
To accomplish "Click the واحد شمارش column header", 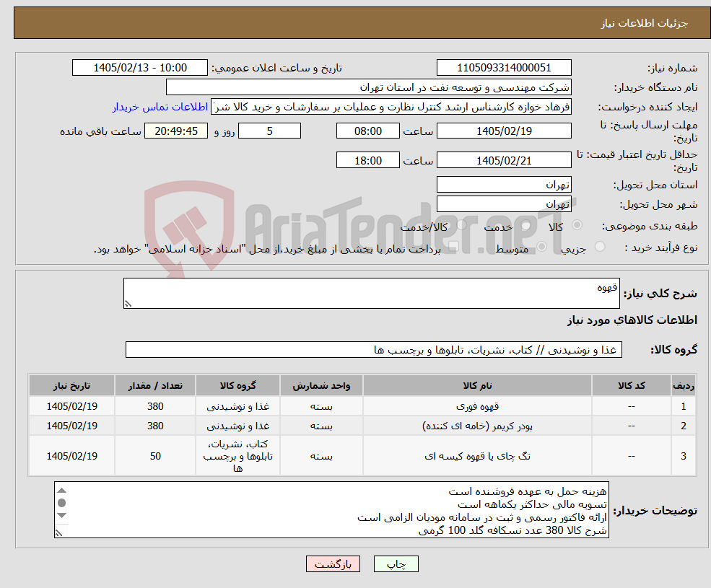I will 321,386.
